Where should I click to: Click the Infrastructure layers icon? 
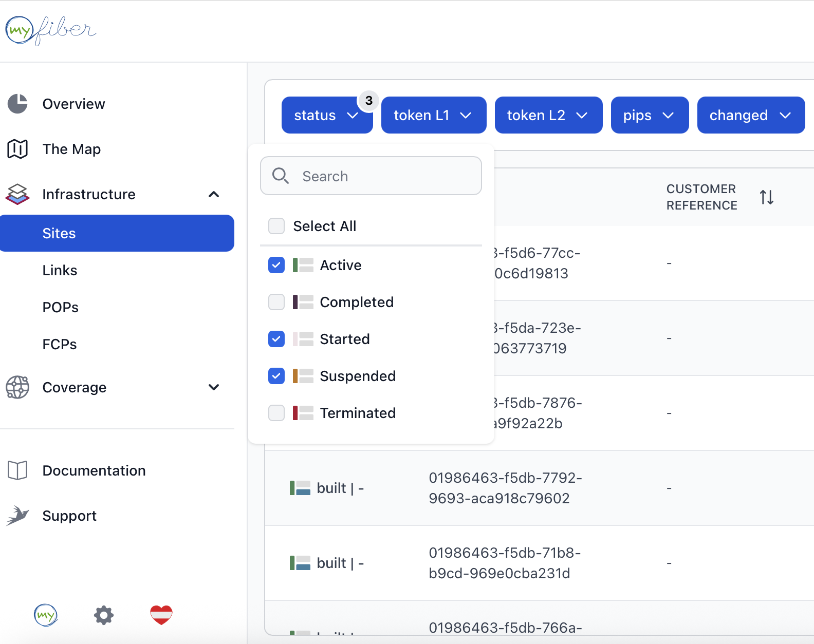tap(17, 194)
